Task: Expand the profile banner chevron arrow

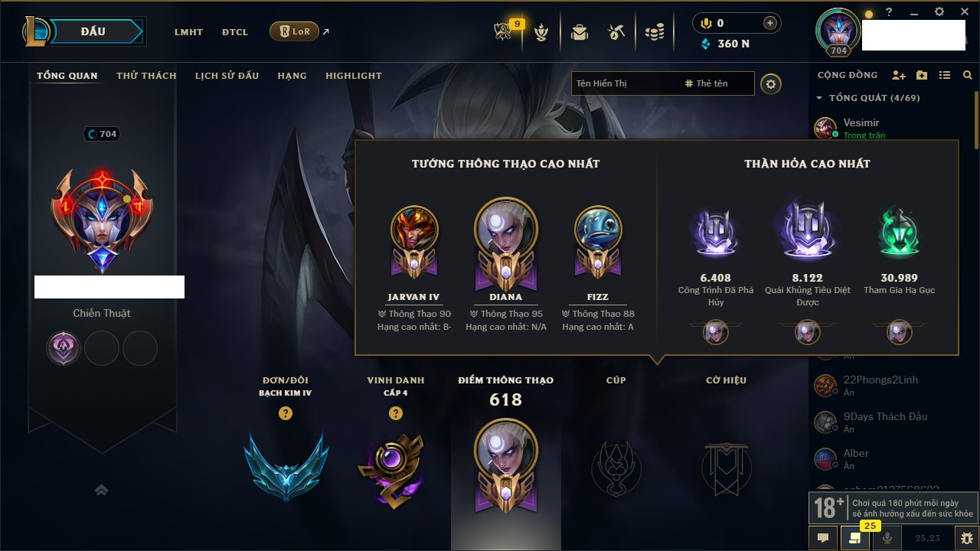Action: (x=101, y=490)
